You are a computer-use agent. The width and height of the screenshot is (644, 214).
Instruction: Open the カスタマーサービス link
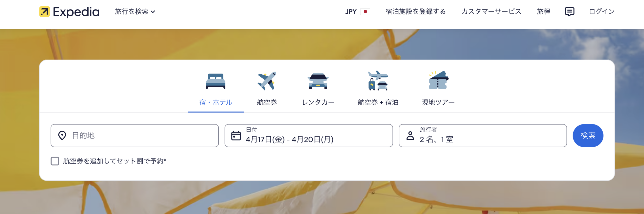(x=491, y=12)
